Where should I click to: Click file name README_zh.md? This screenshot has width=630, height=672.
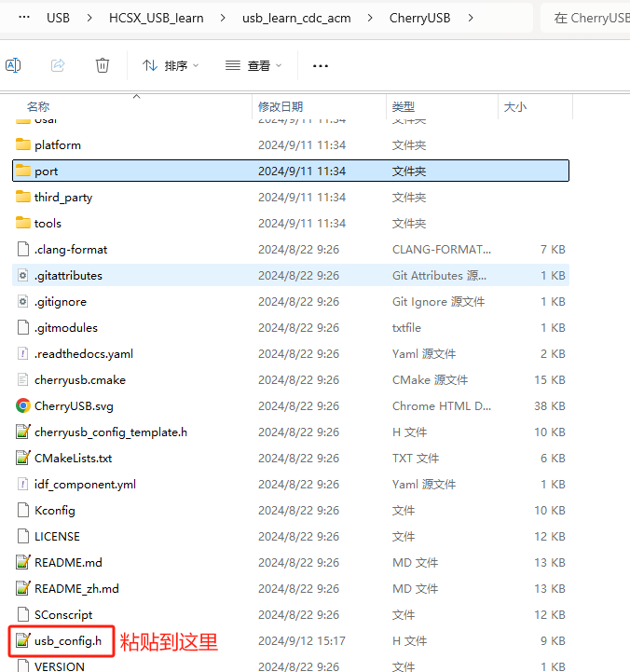click(76, 589)
